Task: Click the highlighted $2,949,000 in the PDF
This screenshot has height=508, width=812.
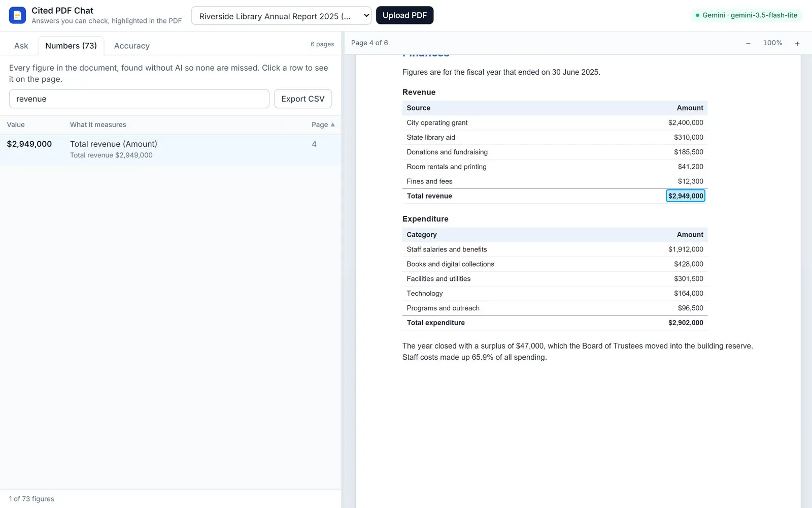Action: point(686,196)
